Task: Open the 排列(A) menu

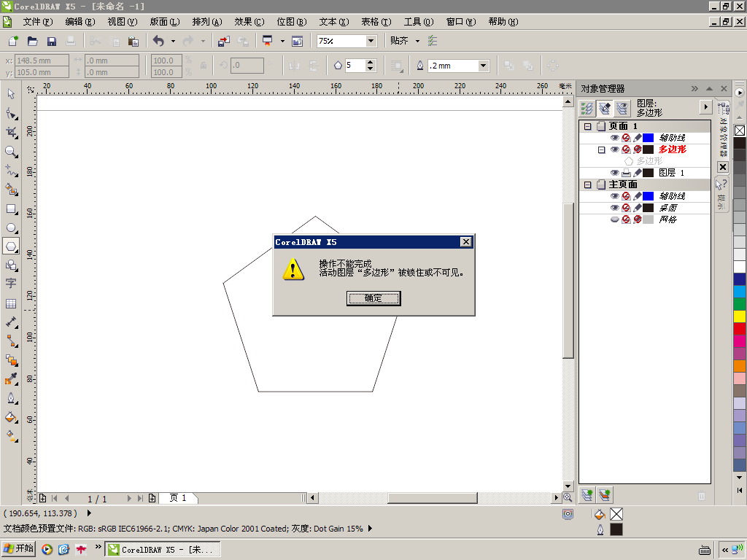Action: (207, 21)
